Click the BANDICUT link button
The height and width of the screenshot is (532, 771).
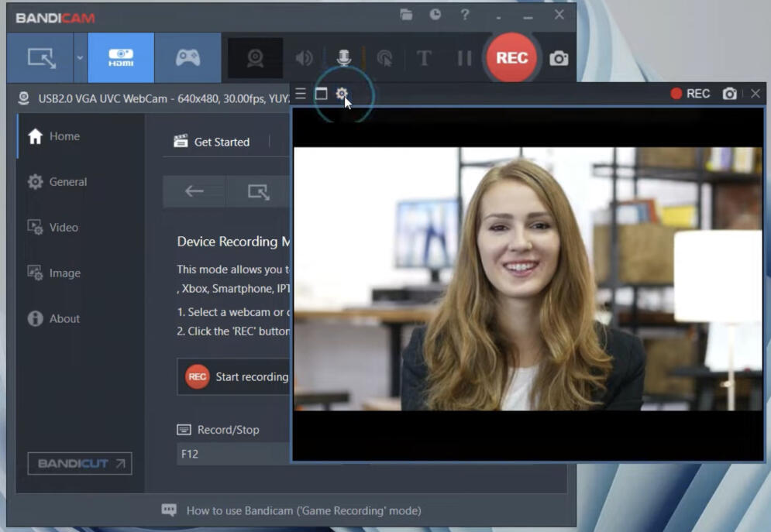point(80,463)
